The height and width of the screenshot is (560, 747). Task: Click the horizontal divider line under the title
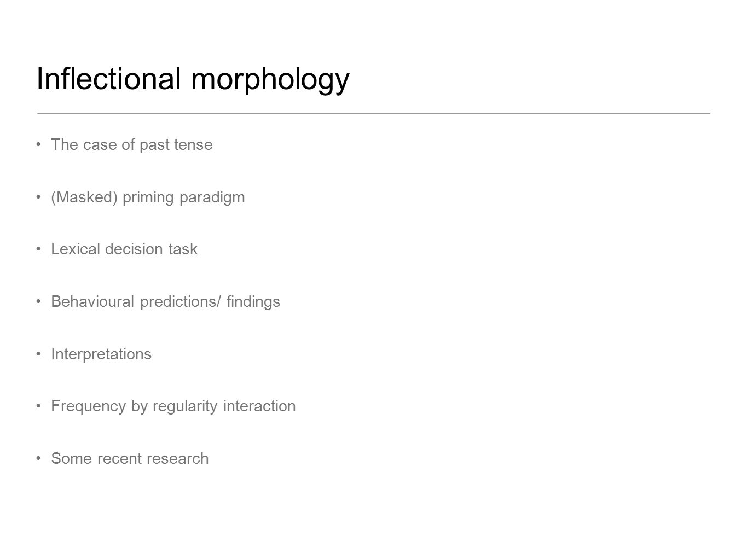(x=373, y=113)
